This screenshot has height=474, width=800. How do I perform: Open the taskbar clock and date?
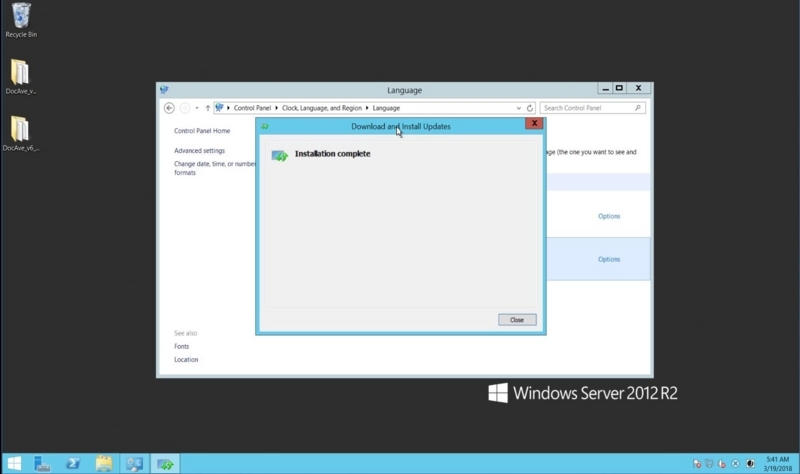click(x=778, y=464)
